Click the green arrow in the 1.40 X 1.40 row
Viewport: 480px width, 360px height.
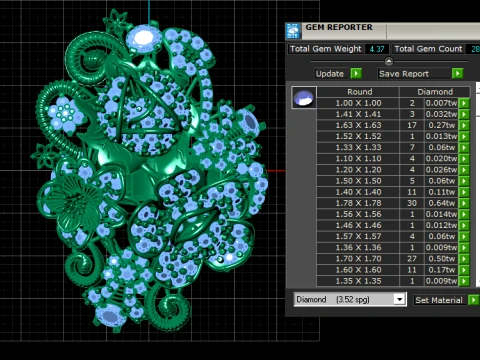pyautogui.click(x=464, y=192)
